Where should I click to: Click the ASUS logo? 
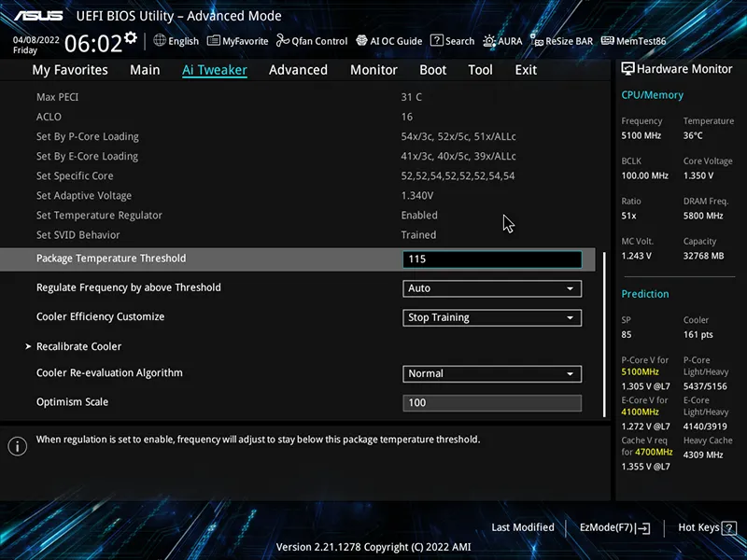tap(38, 16)
